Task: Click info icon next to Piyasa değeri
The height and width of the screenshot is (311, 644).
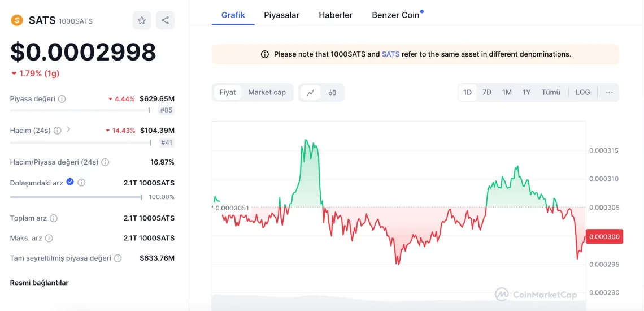Action: [x=62, y=99]
